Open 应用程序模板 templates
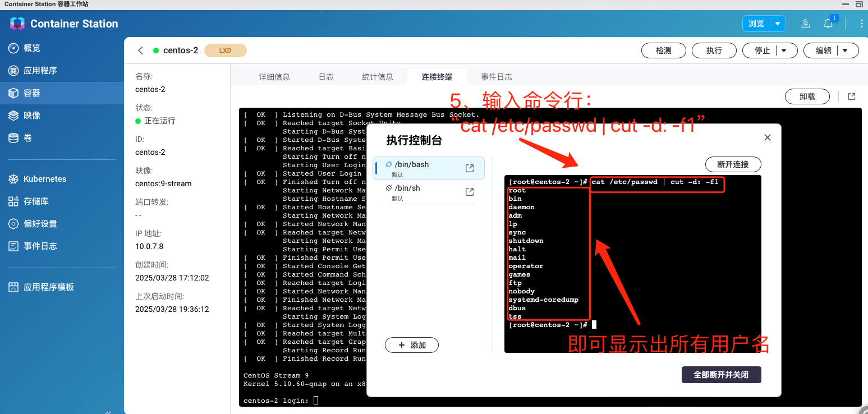The image size is (868, 414). coord(62,287)
